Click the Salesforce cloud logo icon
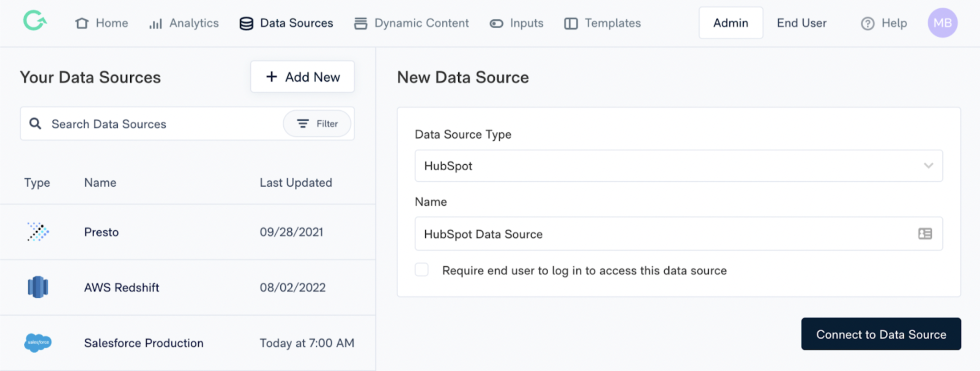 (38, 342)
